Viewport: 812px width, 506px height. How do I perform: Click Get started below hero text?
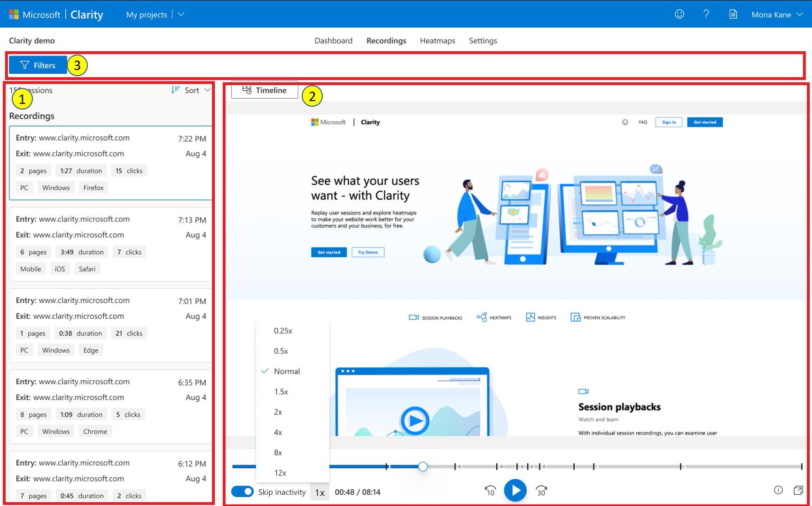pos(329,252)
